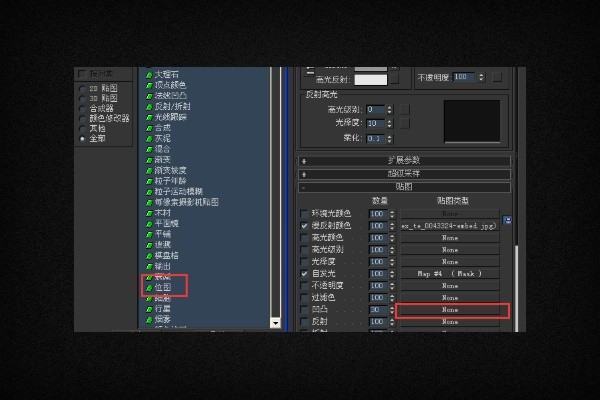
Task: Open the Map #4 (Mask) map button
Action: coord(452,272)
